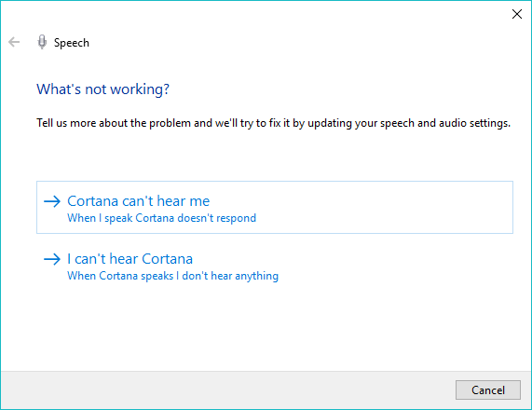
Task: Click the Cancel button
Action: [x=488, y=390]
